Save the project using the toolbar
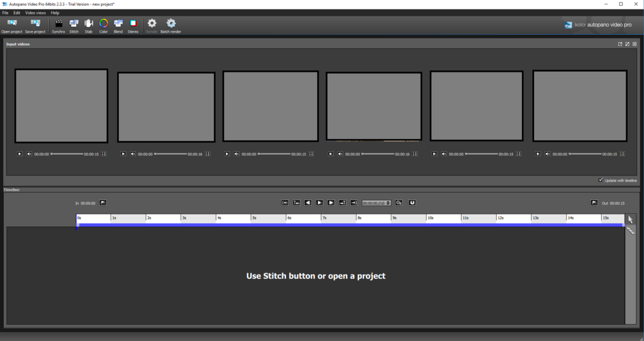 click(x=35, y=26)
